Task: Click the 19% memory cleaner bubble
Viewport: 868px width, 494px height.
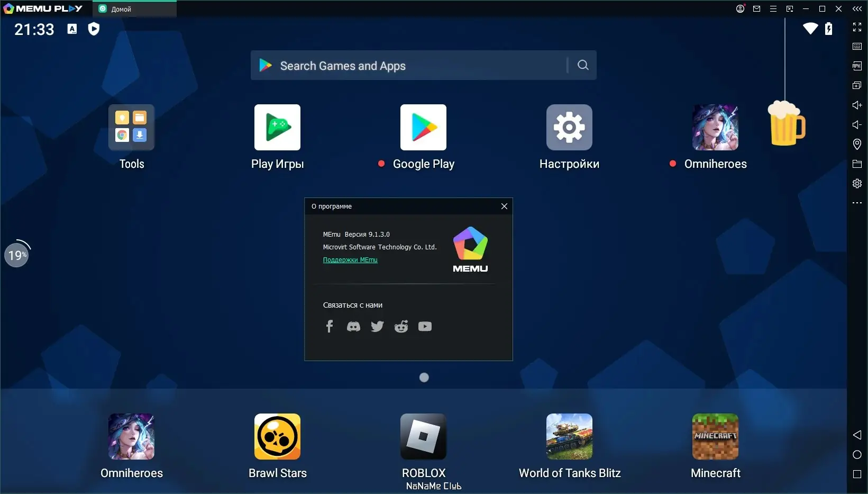Action: [17, 255]
